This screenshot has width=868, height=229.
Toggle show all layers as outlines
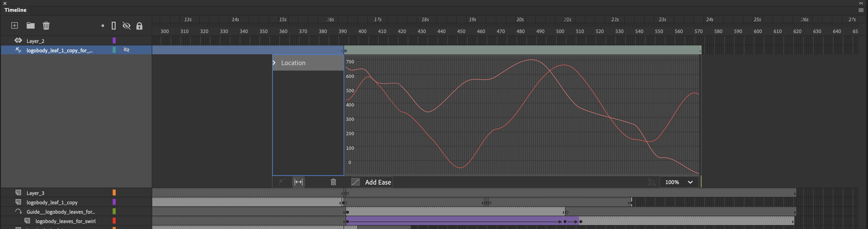[x=114, y=26]
